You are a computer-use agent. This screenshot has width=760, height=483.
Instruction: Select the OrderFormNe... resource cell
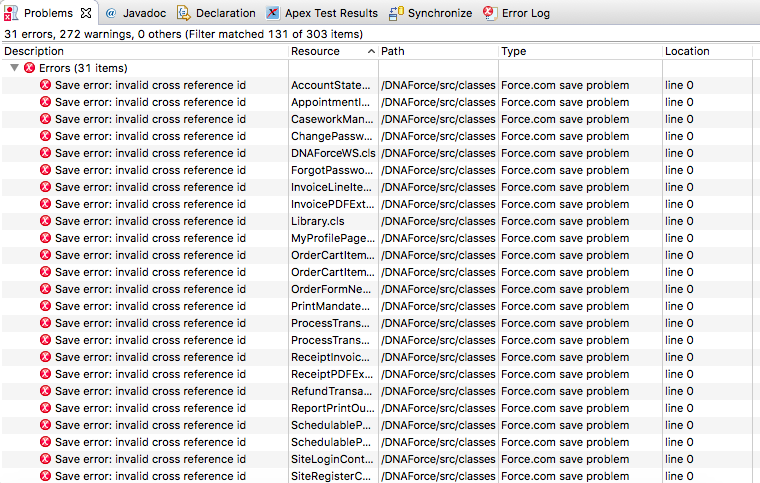pos(333,289)
